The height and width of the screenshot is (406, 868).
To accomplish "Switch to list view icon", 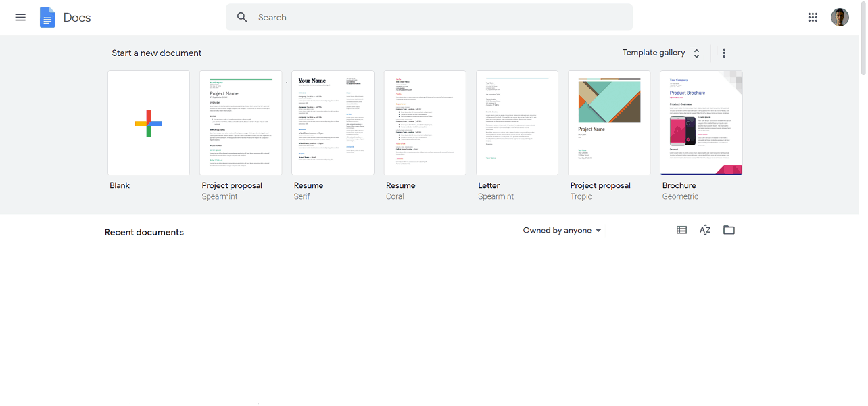I will (x=681, y=230).
